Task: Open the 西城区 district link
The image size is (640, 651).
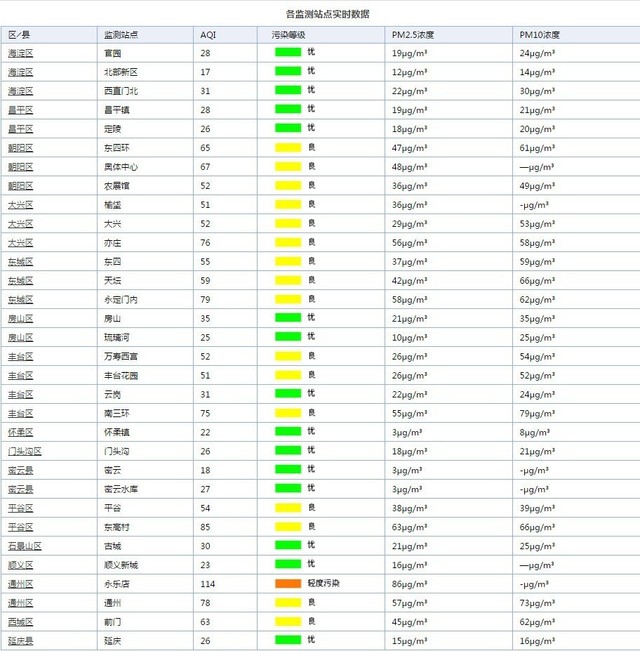Action: point(21,622)
